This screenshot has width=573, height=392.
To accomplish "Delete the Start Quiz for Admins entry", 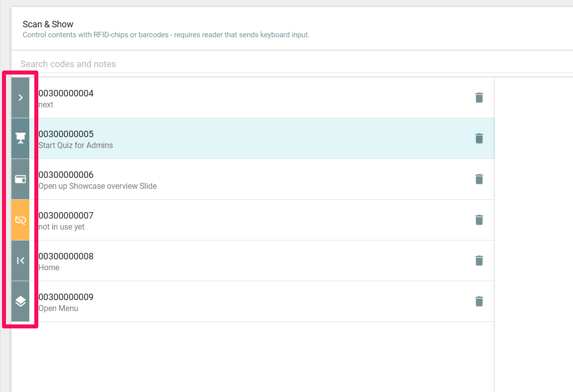I will point(478,139).
